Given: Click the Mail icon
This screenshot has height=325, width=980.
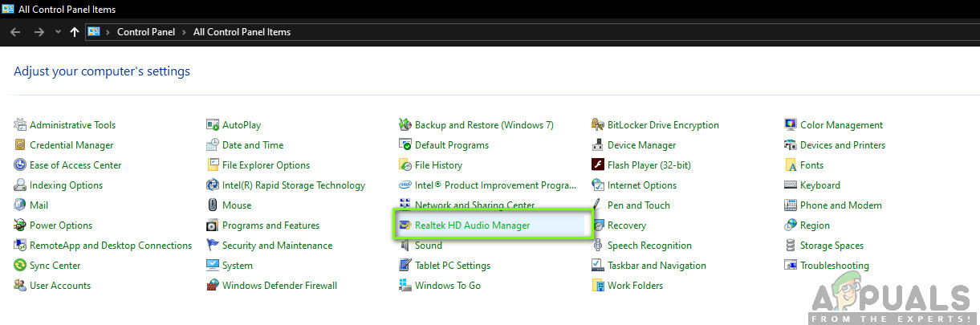Looking at the screenshot, I should click(x=20, y=205).
